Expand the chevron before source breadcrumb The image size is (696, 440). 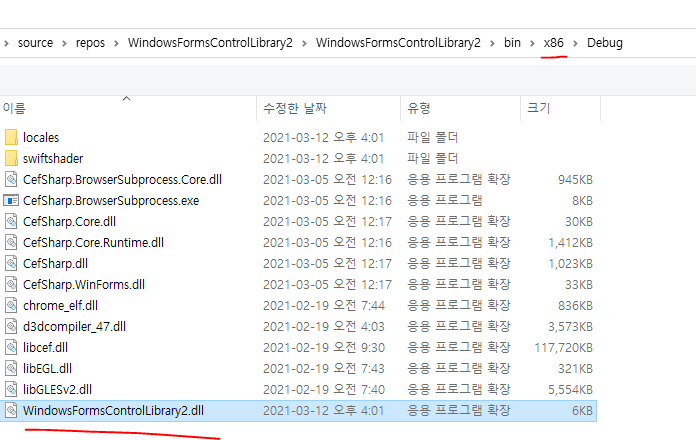coord(6,44)
